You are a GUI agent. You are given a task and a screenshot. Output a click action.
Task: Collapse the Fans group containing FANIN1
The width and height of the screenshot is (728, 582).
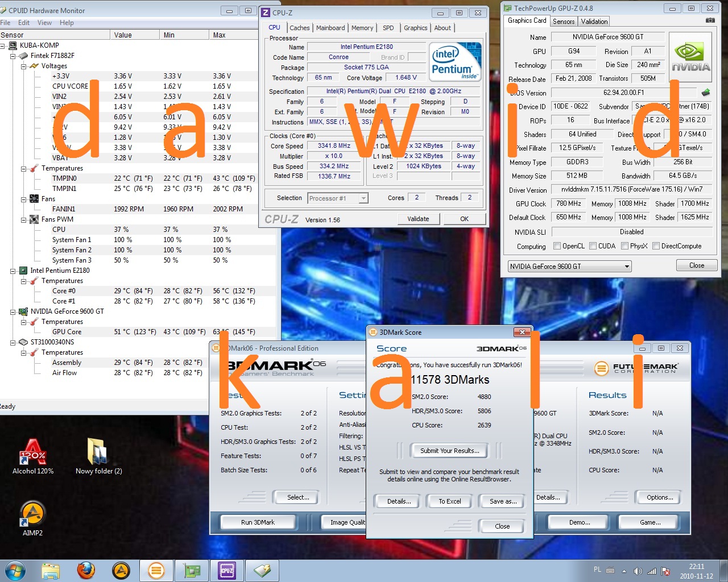(x=24, y=199)
